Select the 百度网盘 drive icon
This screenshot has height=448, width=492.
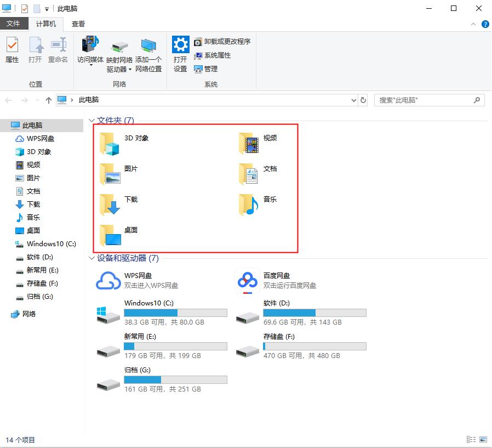coord(248,281)
